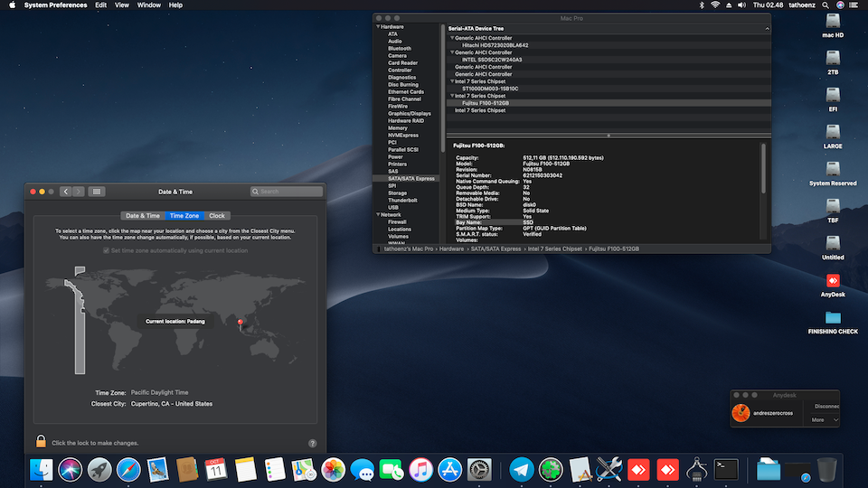Open the AnyDesk desktop shortcut
Image resolution: width=868 pixels, height=488 pixels.
click(x=832, y=281)
